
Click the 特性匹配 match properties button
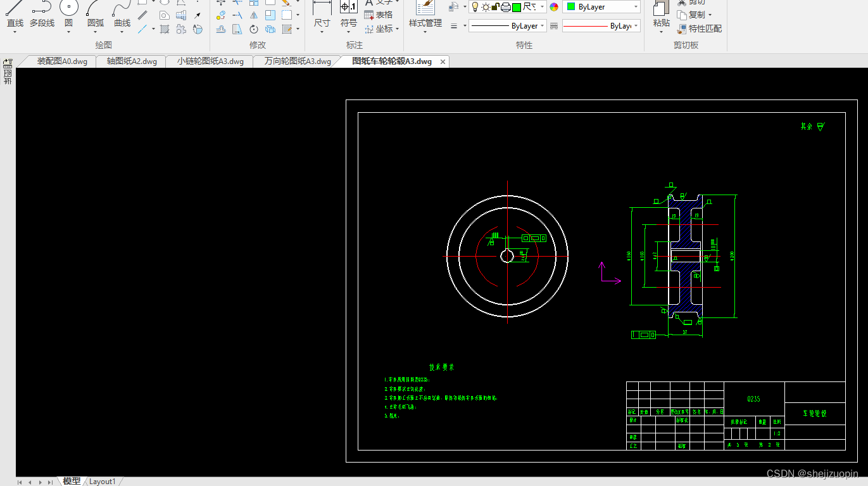click(699, 29)
